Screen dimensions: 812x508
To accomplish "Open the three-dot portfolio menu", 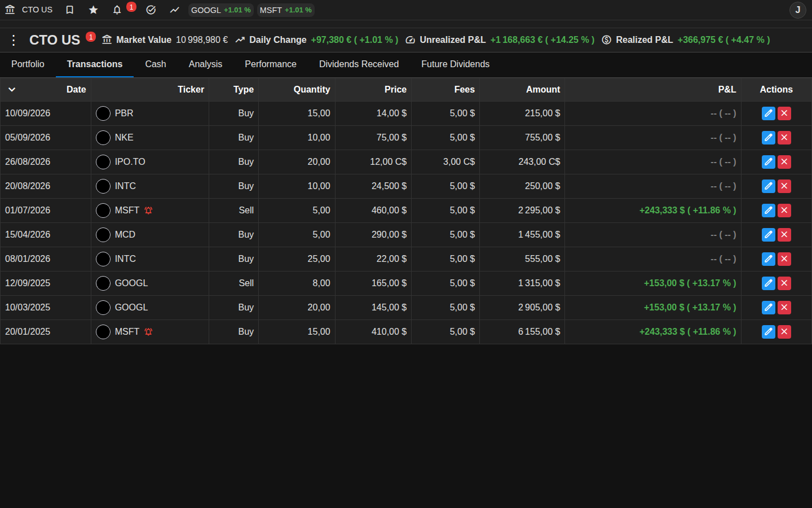I will click(x=14, y=40).
